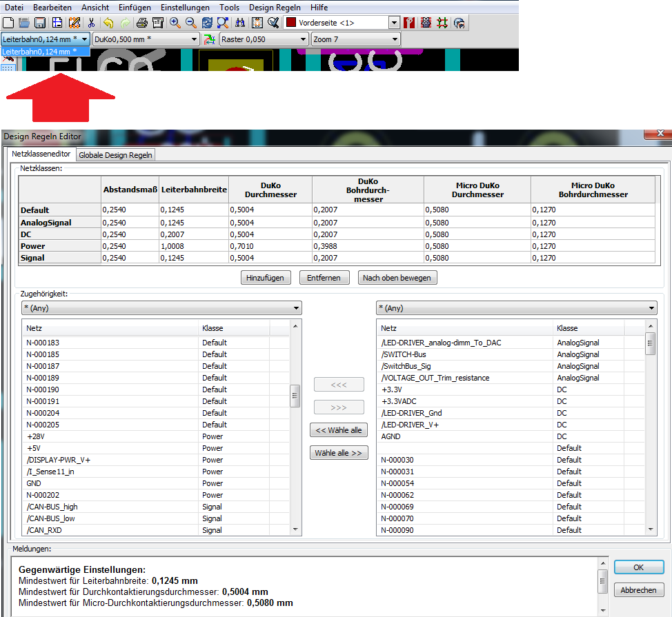Viewport: 672px width, 617px height.
Task: Click Power Leiterbahnbreite cell 1,0008
Action: 194,246
